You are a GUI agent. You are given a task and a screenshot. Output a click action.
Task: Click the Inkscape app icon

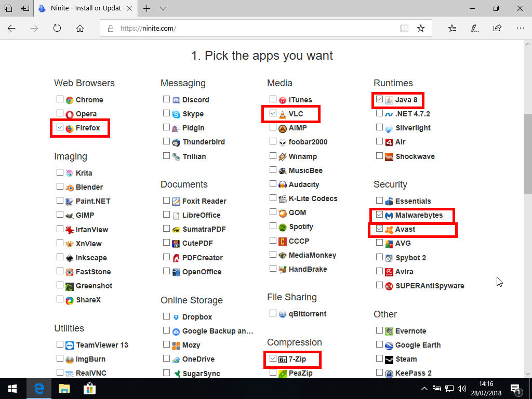tap(70, 258)
